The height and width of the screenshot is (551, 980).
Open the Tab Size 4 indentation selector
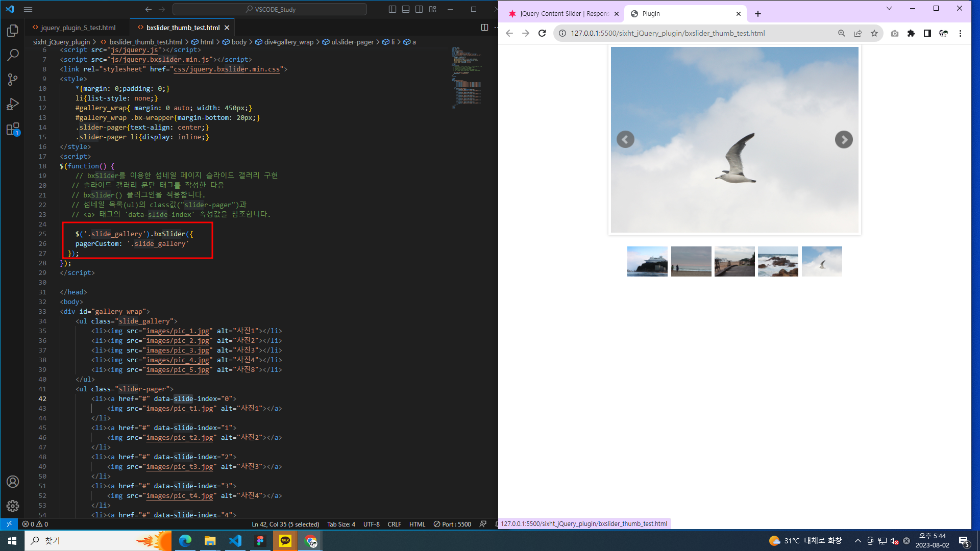(341, 524)
